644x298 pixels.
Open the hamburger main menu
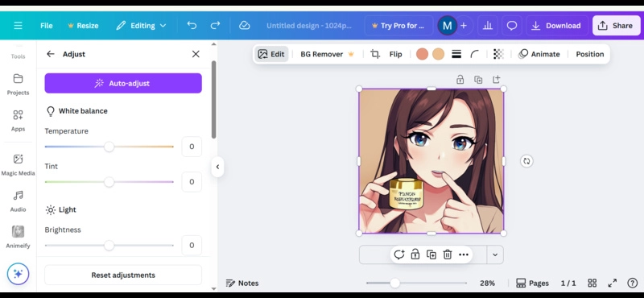point(18,26)
